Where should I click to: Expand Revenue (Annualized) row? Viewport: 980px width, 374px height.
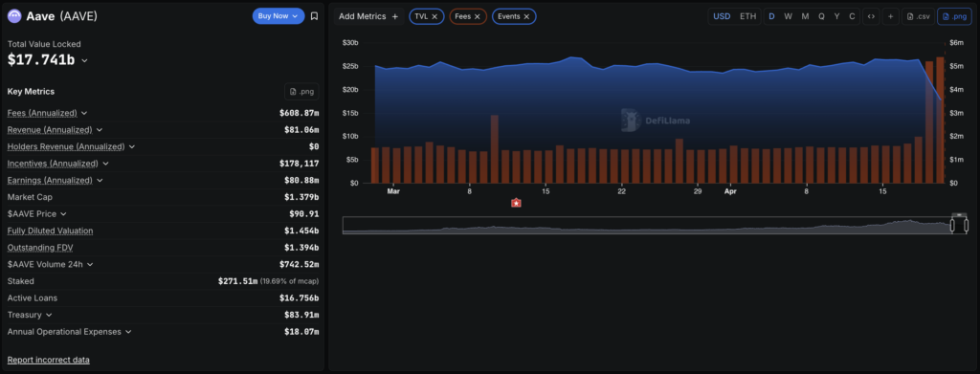pos(100,130)
